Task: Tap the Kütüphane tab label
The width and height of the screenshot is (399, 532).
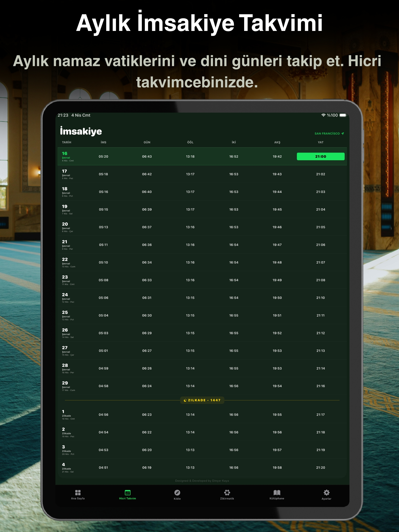Action: pyautogui.click(x=277, y=498)
